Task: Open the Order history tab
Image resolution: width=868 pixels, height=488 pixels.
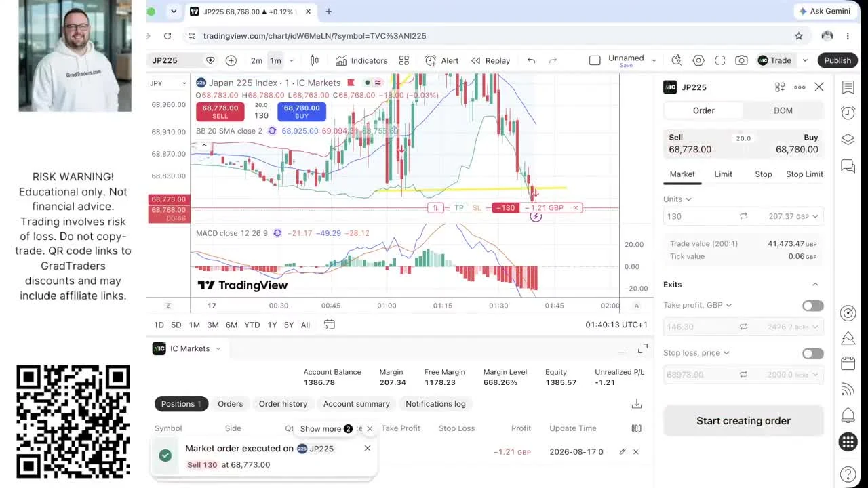Action: pyautogui.click(x=283, y=404)
